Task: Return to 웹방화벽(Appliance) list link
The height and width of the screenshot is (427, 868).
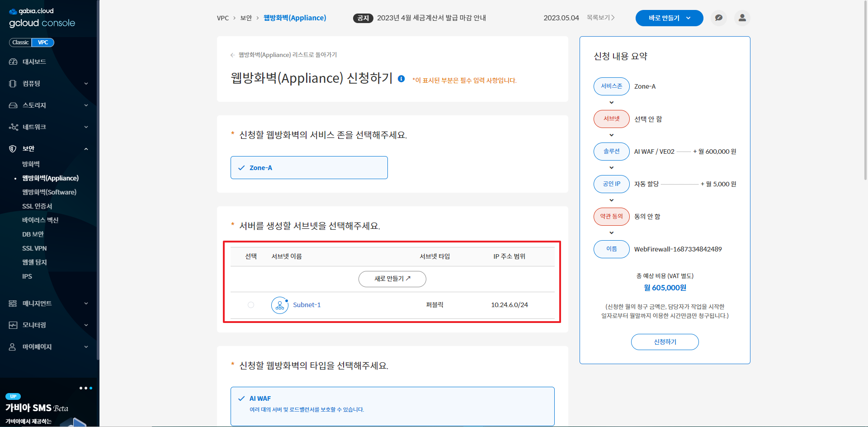Action: 288,55
